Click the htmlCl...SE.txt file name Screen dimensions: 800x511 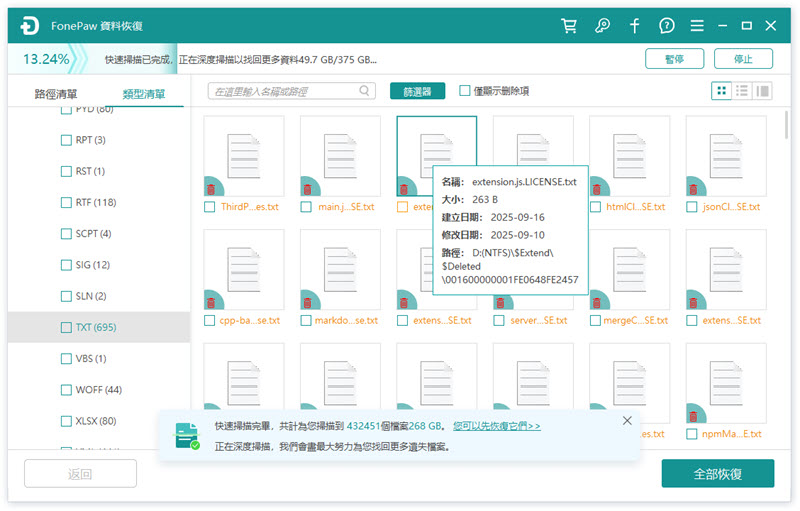(x=636, y=207)
